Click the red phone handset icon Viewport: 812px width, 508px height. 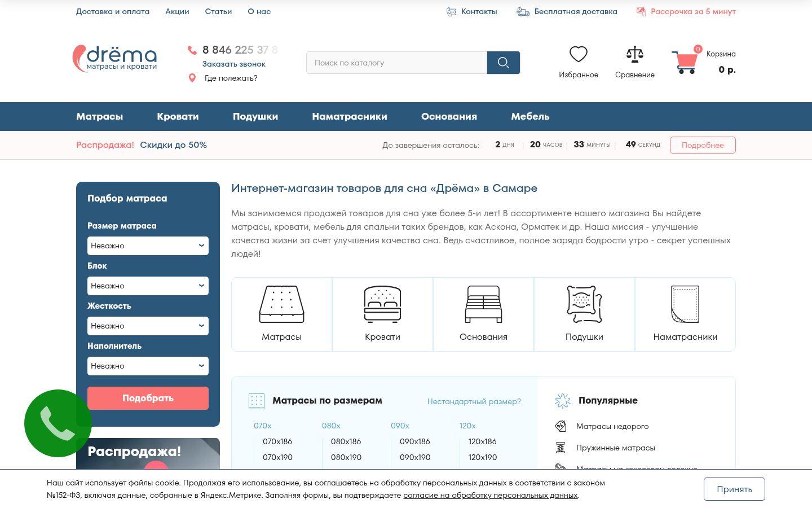(x=192, y=50)
